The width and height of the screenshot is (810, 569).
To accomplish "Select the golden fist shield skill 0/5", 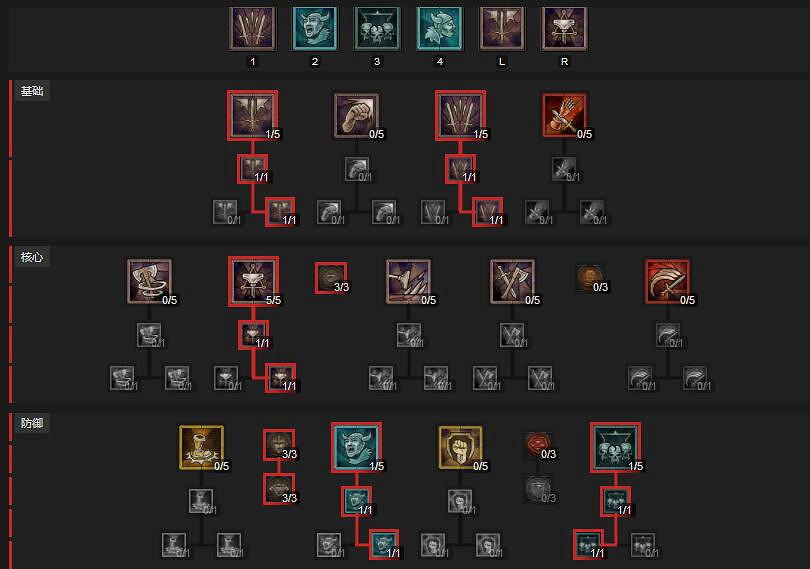I will 460,448.
